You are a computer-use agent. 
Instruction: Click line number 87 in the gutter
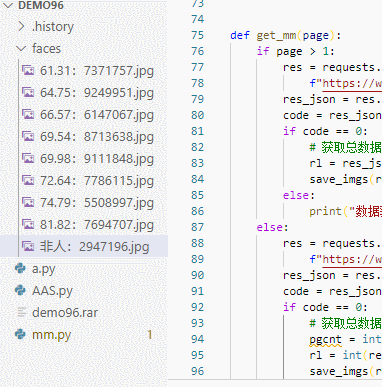(x=197, y=227)
